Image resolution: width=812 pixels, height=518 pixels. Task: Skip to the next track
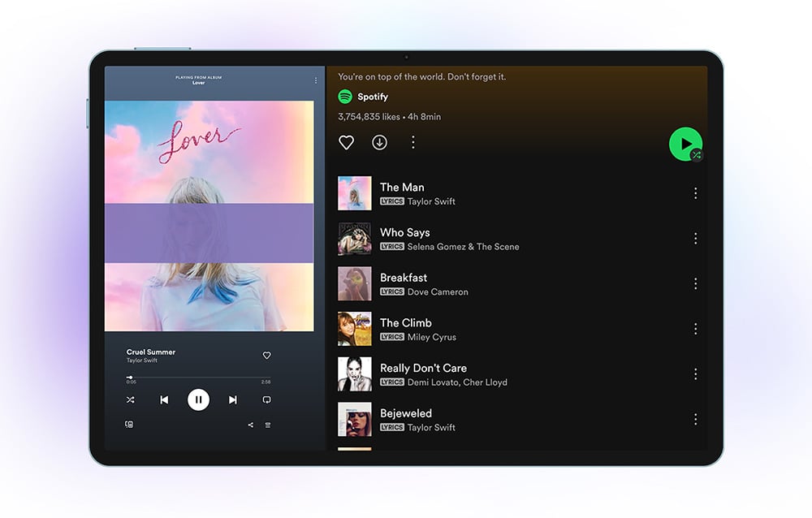[232, 399]
